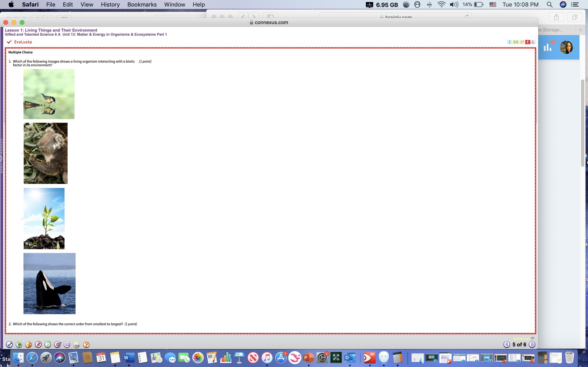
Task: Open the checklist grid icon
Action: (x=48, y=344)
